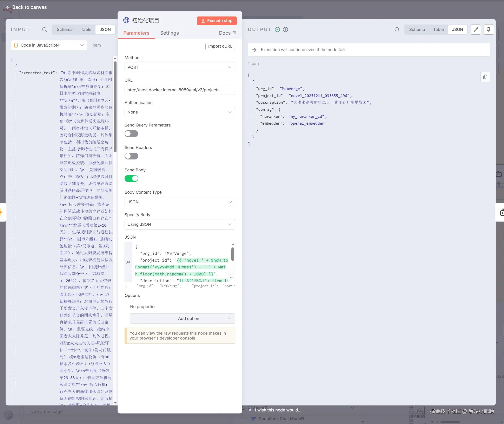Open the Method POST dropdown
The height and width of the screenshot is (424, 504).
tap(180, 67)
